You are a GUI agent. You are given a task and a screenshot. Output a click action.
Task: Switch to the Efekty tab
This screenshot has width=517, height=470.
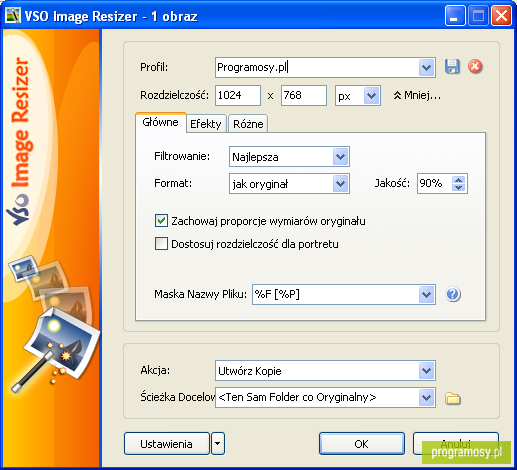point(206,124)
